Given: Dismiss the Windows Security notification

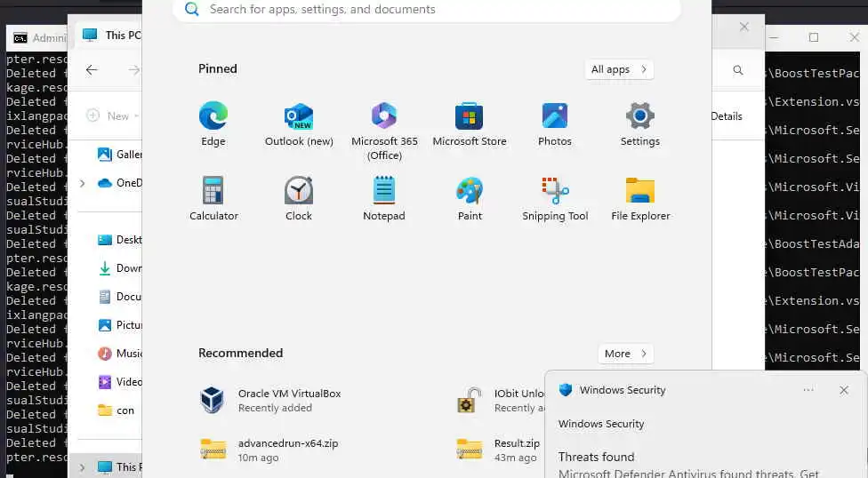Looking at the screenshot, I should (844, 390).
